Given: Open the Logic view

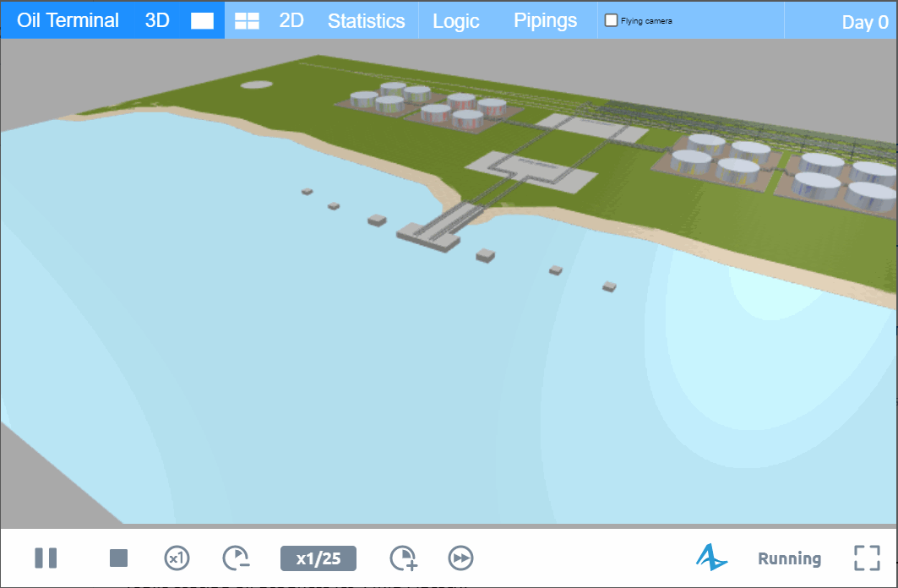Looking at the screenshot, I should pyautogui.click(x=456, y=21).
